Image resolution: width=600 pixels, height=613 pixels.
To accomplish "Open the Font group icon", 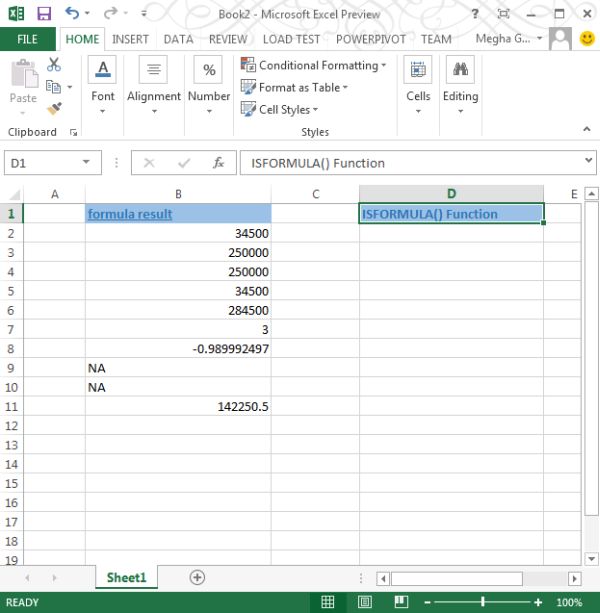I will pos(102,70).
